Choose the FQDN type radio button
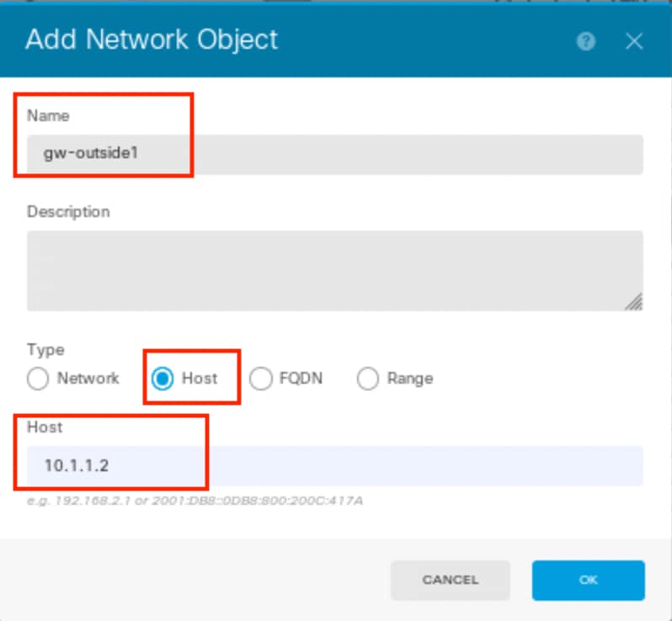The height and width of the screenshot is (621, 672). [260, 379]
